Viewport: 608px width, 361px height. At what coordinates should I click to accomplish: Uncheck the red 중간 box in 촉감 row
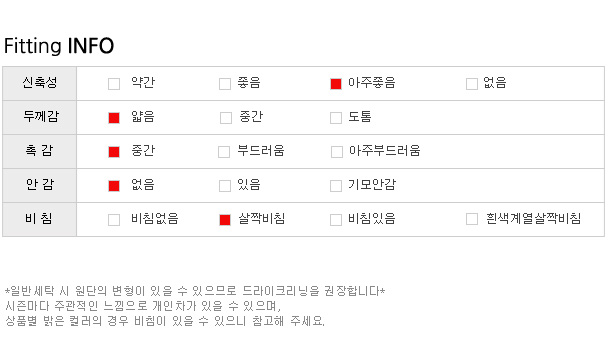(x=114, y=152)
